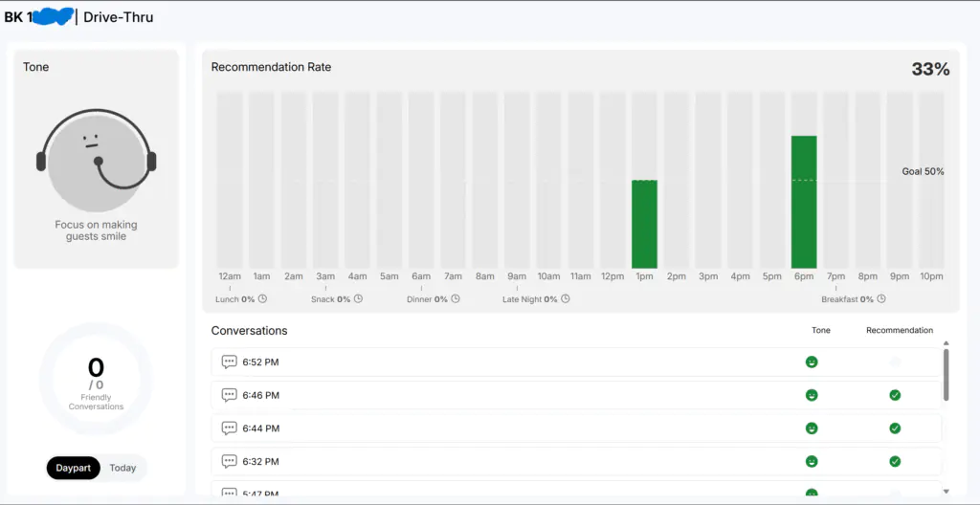980x505 pixels.
Task: Click the headset face Tone icon
Action: coord(96,160)
